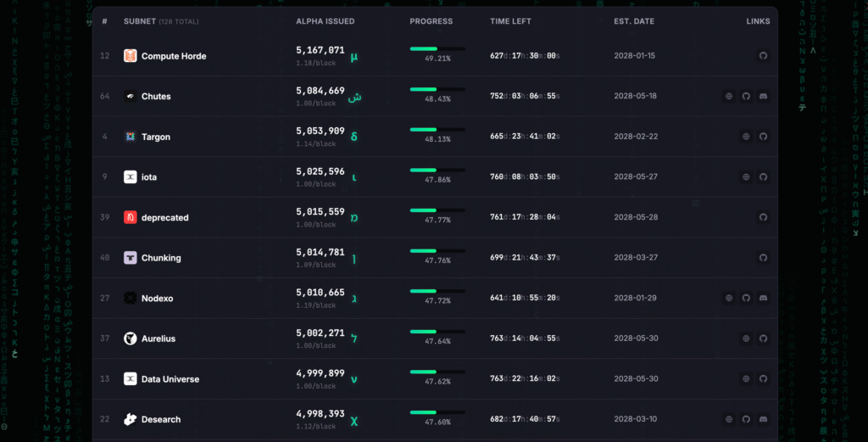Image resolution: width=868 pixels, height=442 pixels.
Task: Sort by the Alpha Issued column header
Action: point(325,21)
